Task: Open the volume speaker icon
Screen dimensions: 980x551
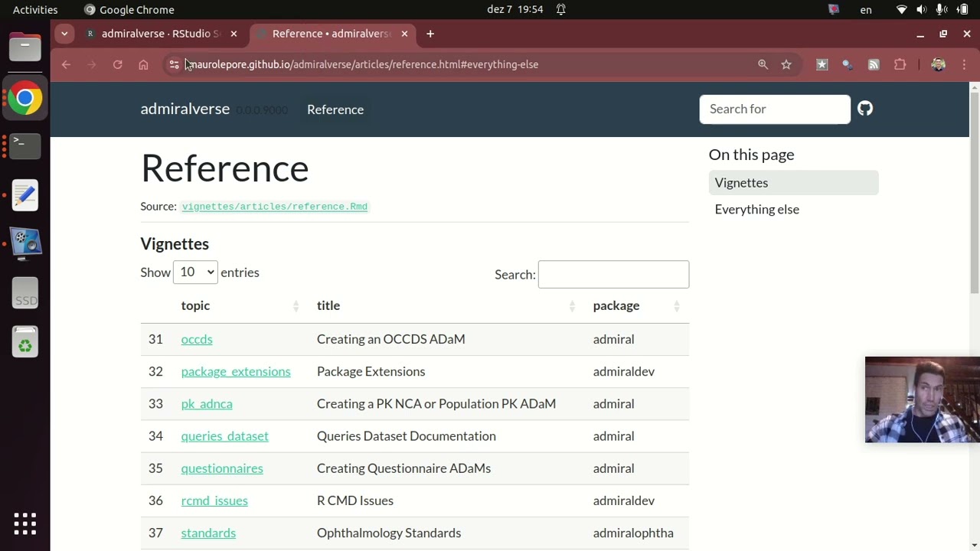Action: point(921,9)
